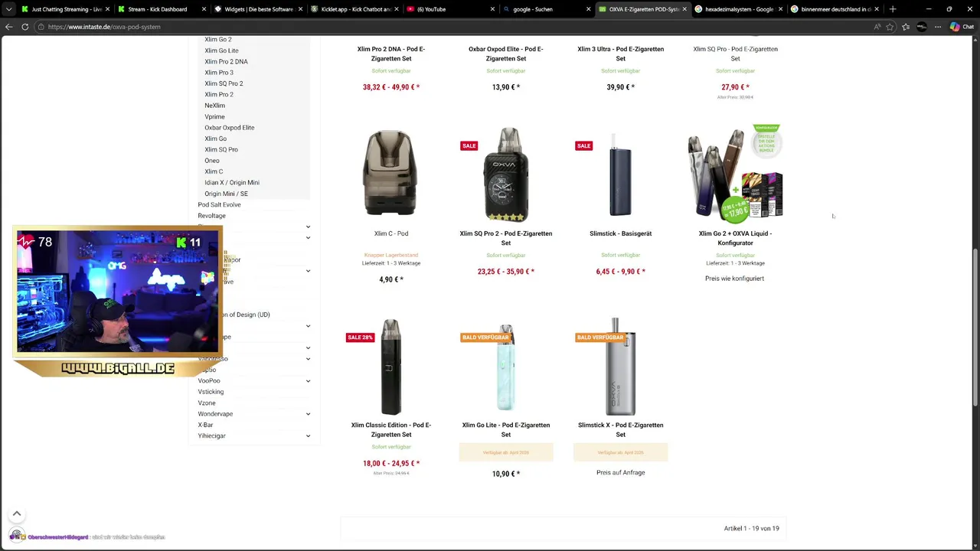Open Copilot Chat in the toolbar
The width and height of the screenshot is (980, 551).
(962, 26)
